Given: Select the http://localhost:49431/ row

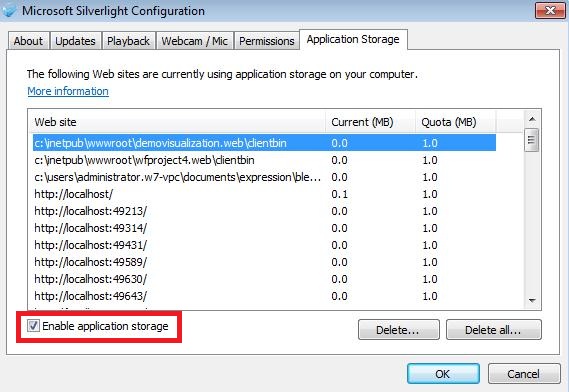Looking at the screenshot, I should 264,245.
